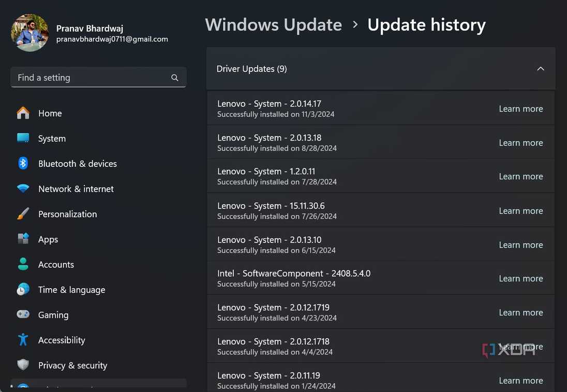The image size is (567, 392).
Task: Click Learn more for Lenovo System 2.0.11.19
Action: click(521, 381)
